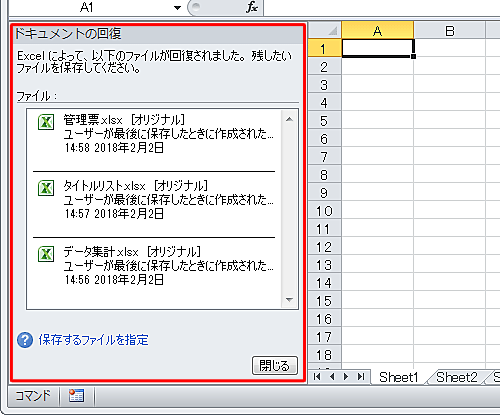This screenshot has height=415, width=500.
Task: Select row 1 header
Action: tap(325, 48)
